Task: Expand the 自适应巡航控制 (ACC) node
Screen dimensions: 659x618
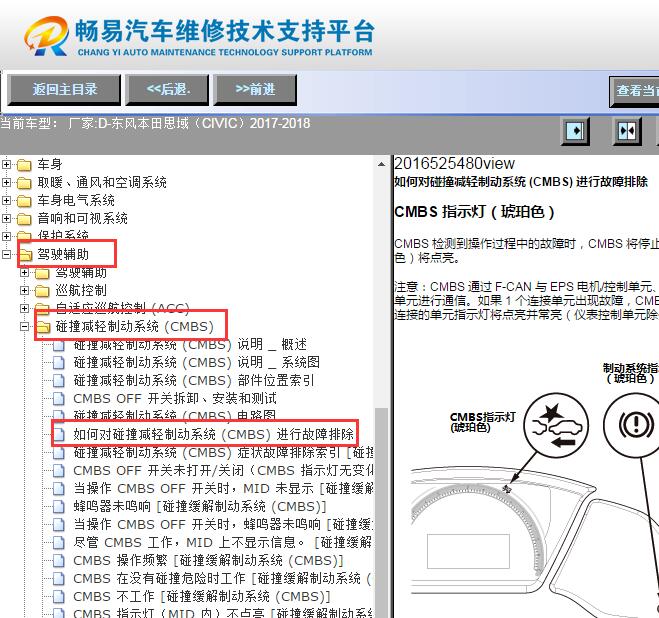Action: [x=24, y=308]
